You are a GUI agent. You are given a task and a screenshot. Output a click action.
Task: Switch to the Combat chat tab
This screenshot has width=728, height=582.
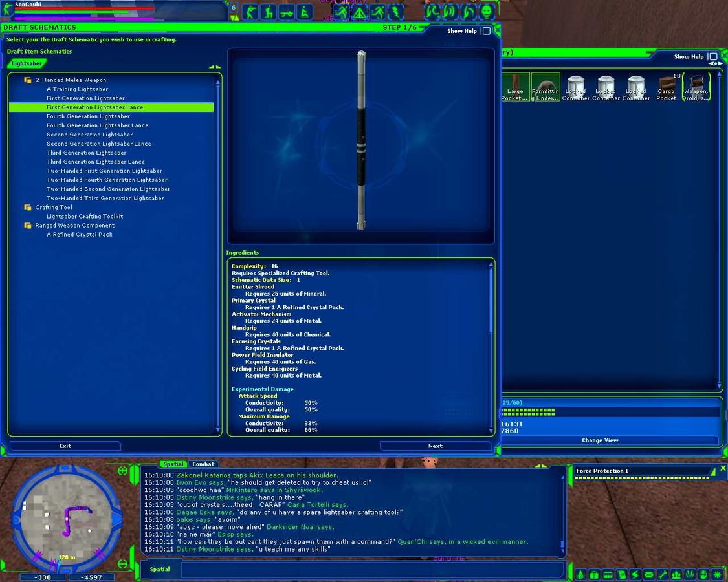pyautogui.click(x=203, y=464)
